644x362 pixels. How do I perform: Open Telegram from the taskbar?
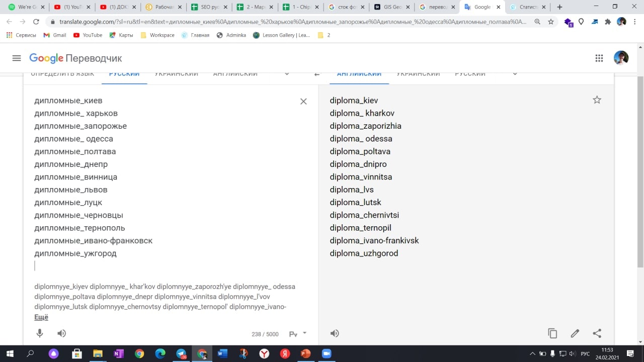point(182,354)
